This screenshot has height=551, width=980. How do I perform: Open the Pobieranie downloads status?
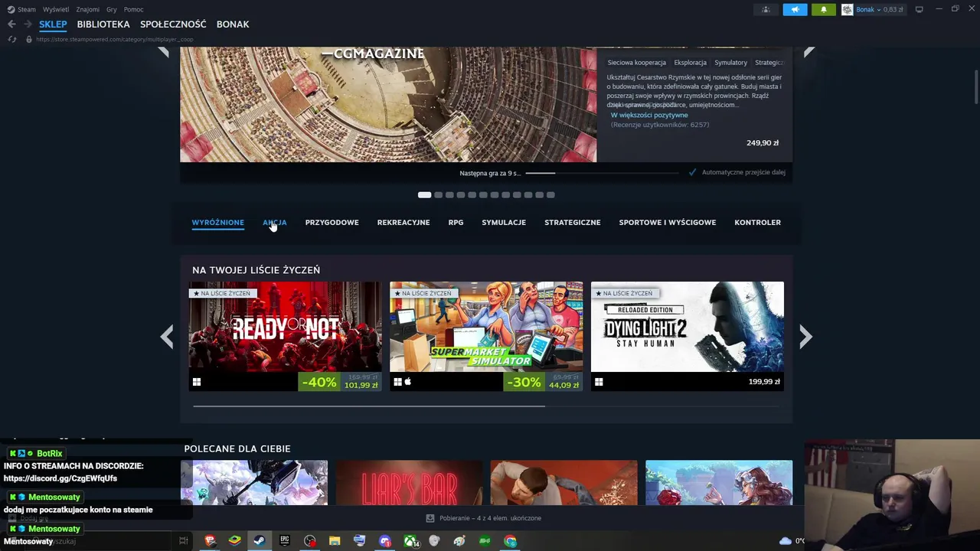point(484,518)
